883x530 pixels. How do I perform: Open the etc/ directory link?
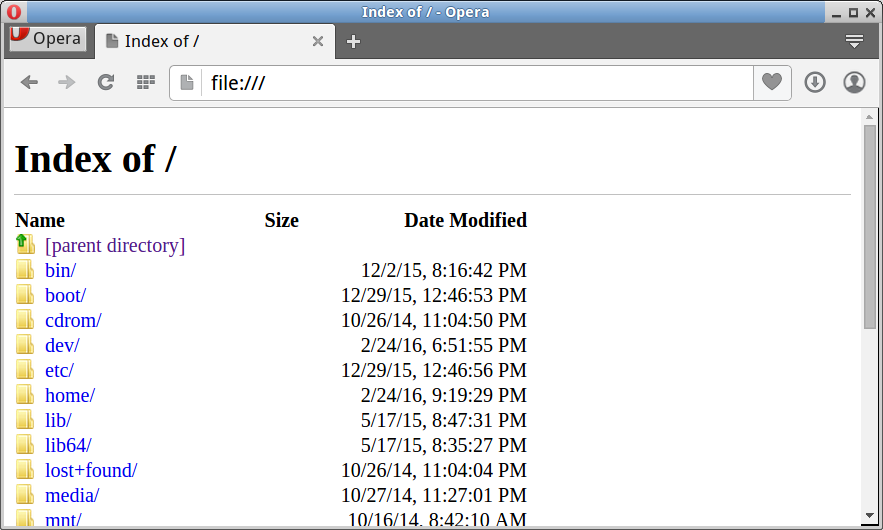click(59, 370)
